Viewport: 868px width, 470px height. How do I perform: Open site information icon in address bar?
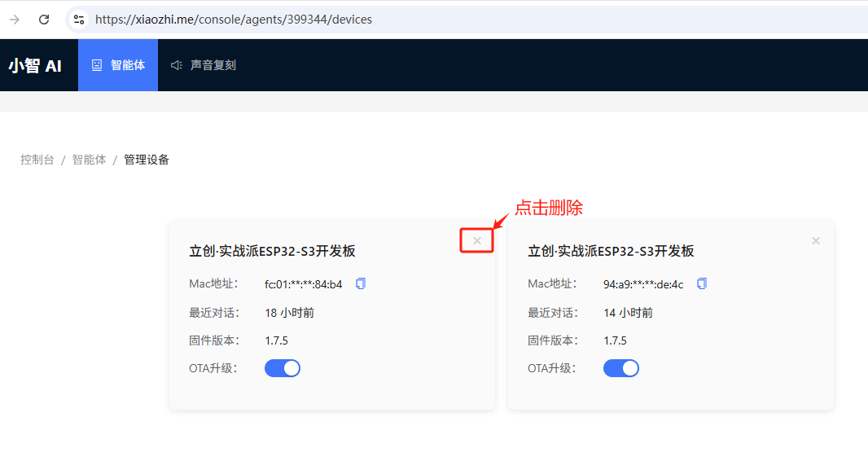pyautogui.click(x=79, y=20)
